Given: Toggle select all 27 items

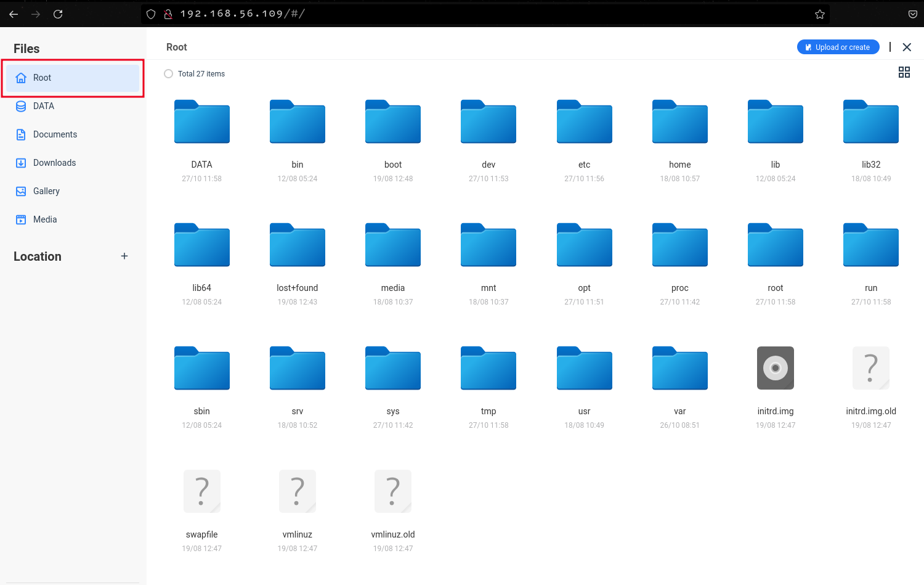Looking at the screenshot, I should coord(168,73).
